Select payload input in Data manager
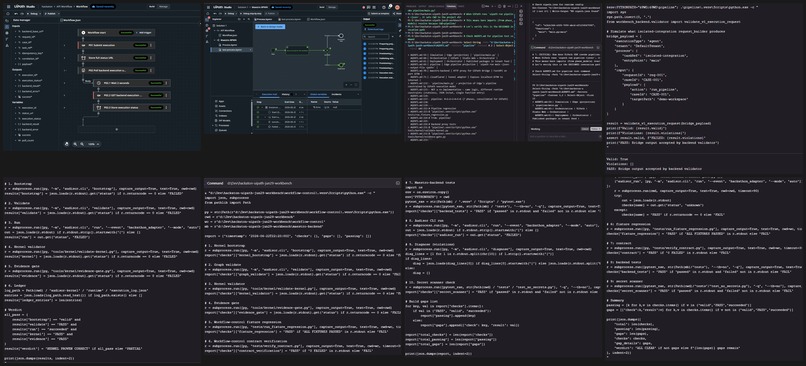806x366 pixels. [x=27, y=64]
